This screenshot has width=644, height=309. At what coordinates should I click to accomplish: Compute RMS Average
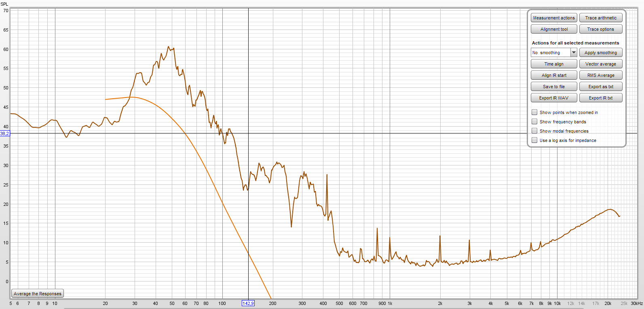pos(601,75)
